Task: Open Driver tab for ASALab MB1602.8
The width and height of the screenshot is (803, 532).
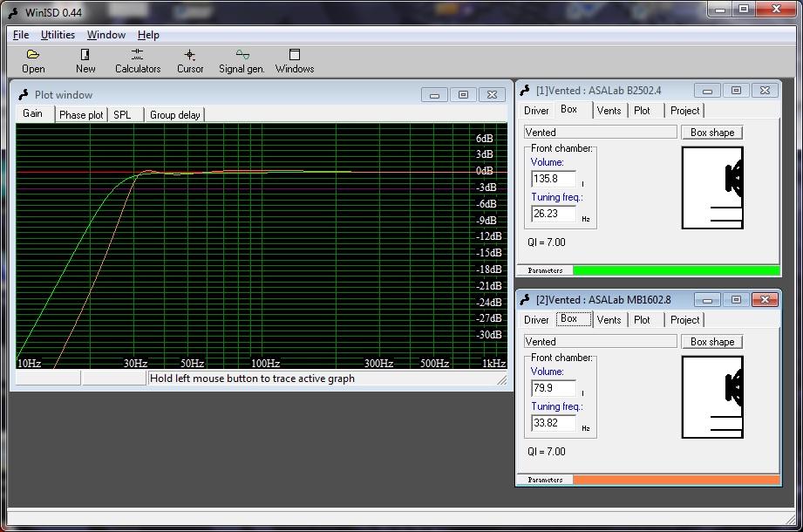Action: click(536, 320)
